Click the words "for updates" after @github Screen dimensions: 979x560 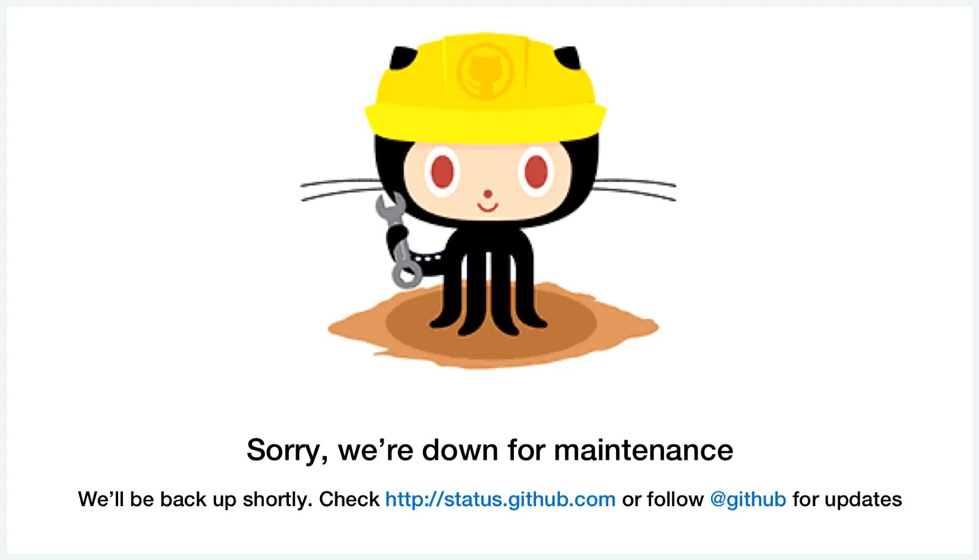[x=847, y=499]
